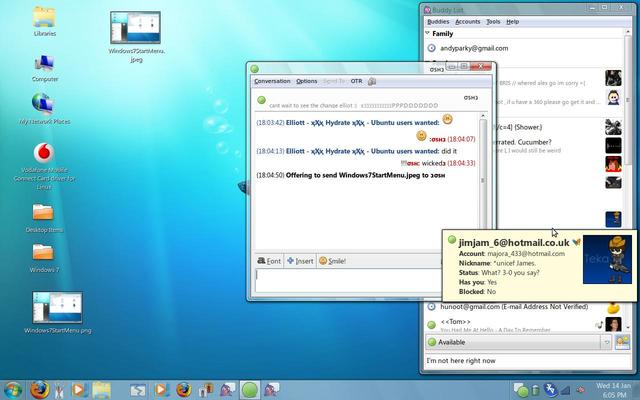Click avatar on the '(Shower.)' buddy row
The image size is (640, 400).
[x=613, y=127]
